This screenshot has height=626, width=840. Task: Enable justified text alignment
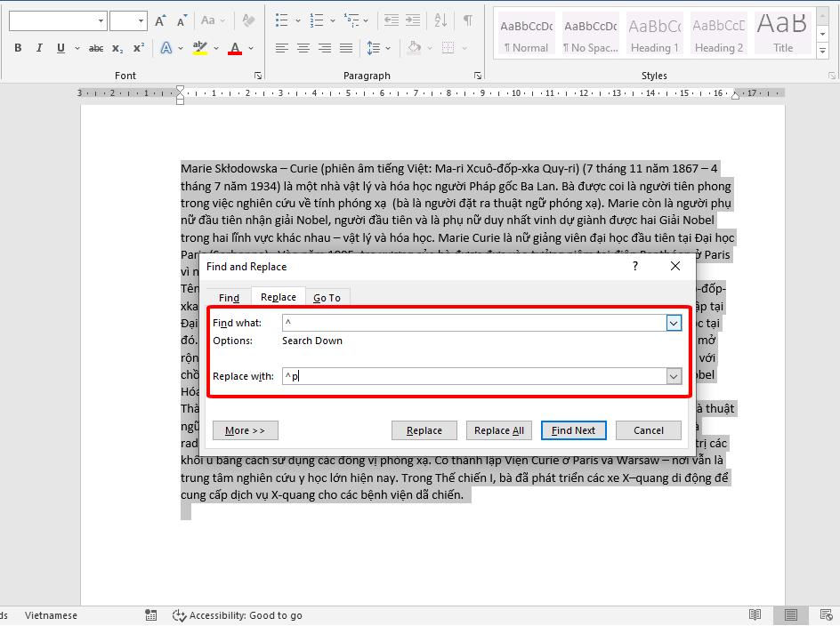coord(346,48)
